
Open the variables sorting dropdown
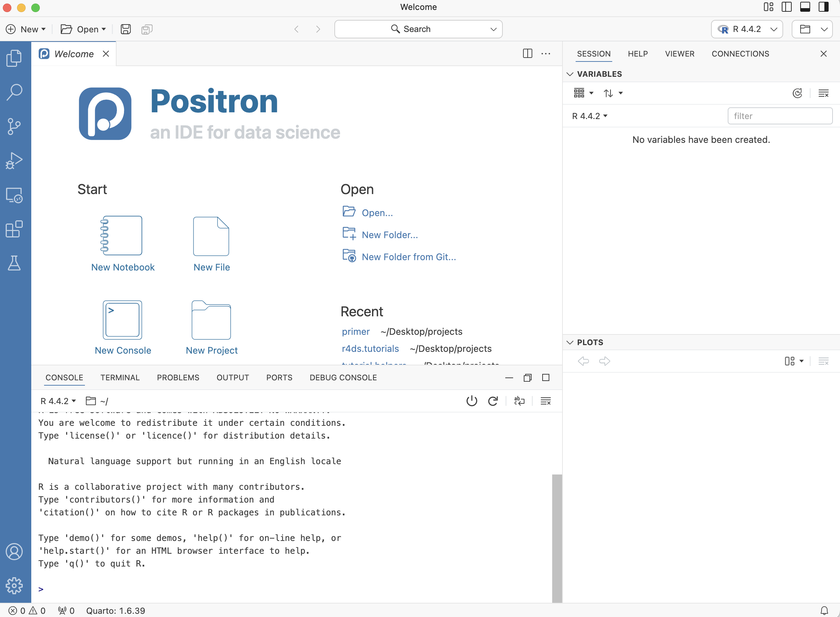[x=613, y=93]
